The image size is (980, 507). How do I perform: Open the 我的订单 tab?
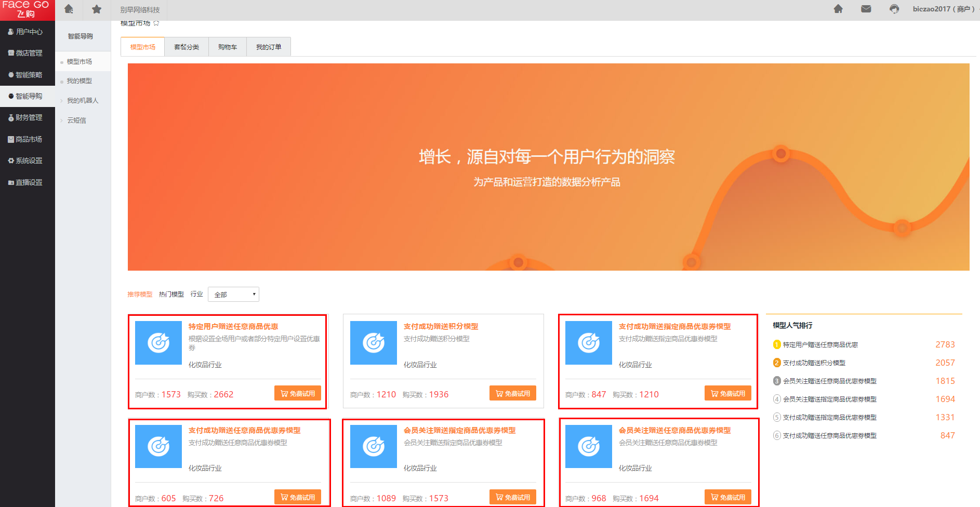(x=269, y=47)
